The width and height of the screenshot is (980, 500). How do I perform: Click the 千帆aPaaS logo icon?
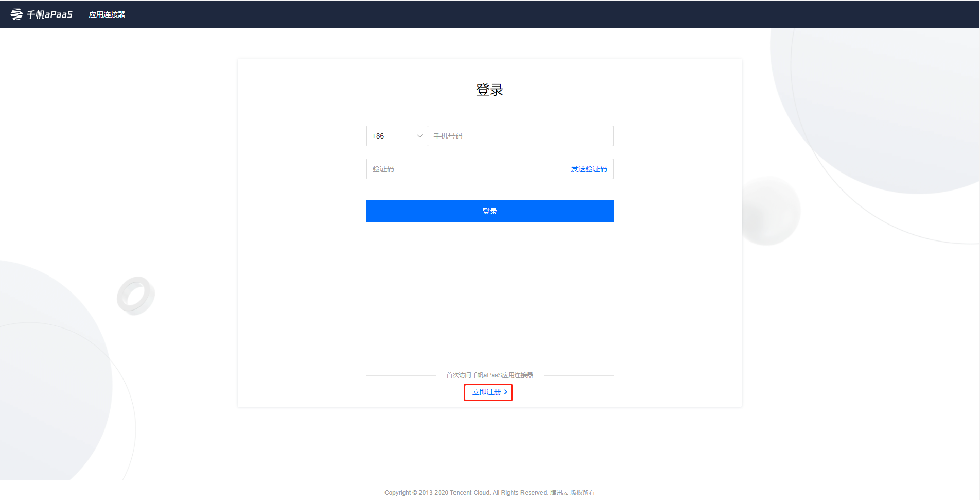tap(16, 14)
